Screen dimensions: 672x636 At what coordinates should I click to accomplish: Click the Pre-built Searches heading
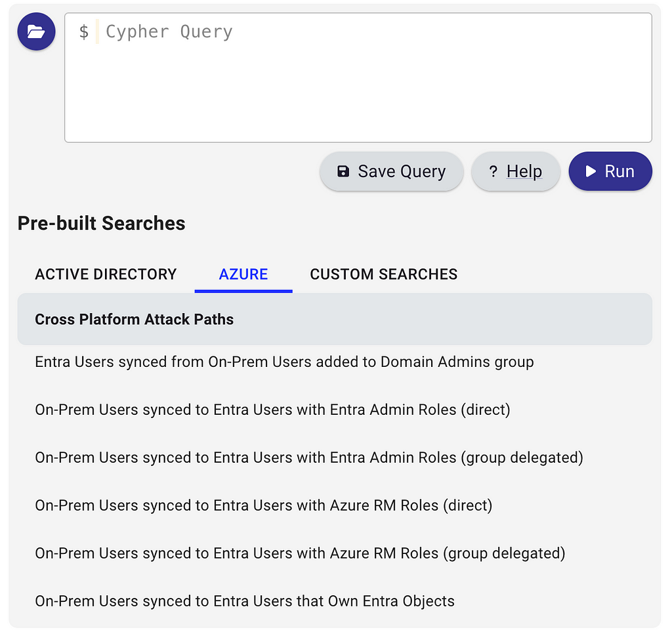(x=102, y=223)
